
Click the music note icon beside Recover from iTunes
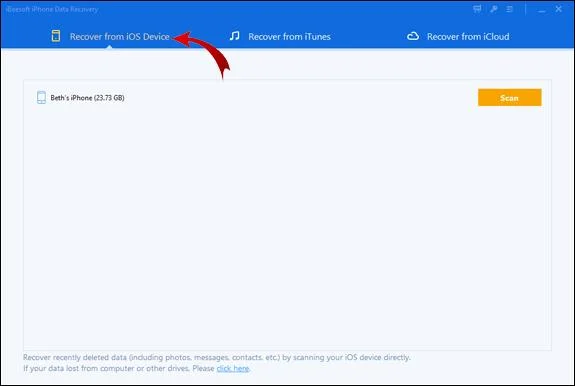coord(234,36)
